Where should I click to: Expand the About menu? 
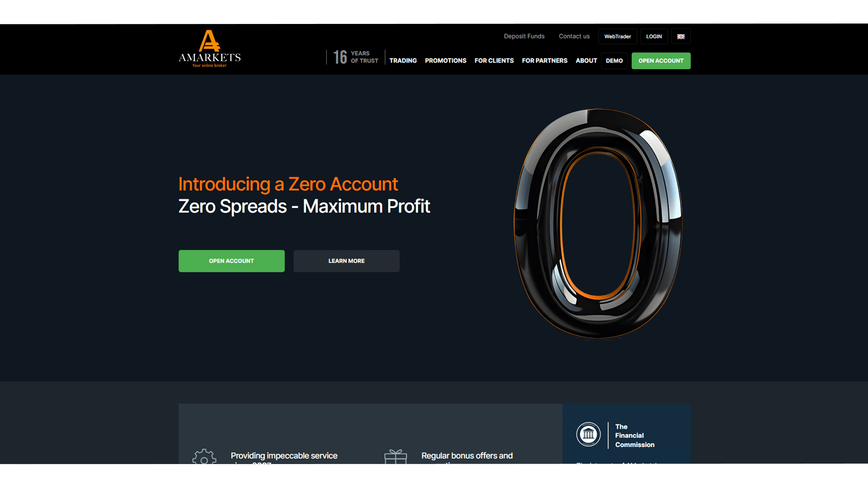pos(586,61)
